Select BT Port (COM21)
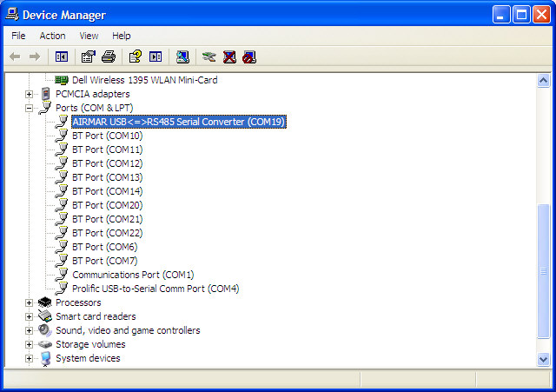The height and width of the screenshot is (392, 556). pyautogui.click(x=108, y=219)
